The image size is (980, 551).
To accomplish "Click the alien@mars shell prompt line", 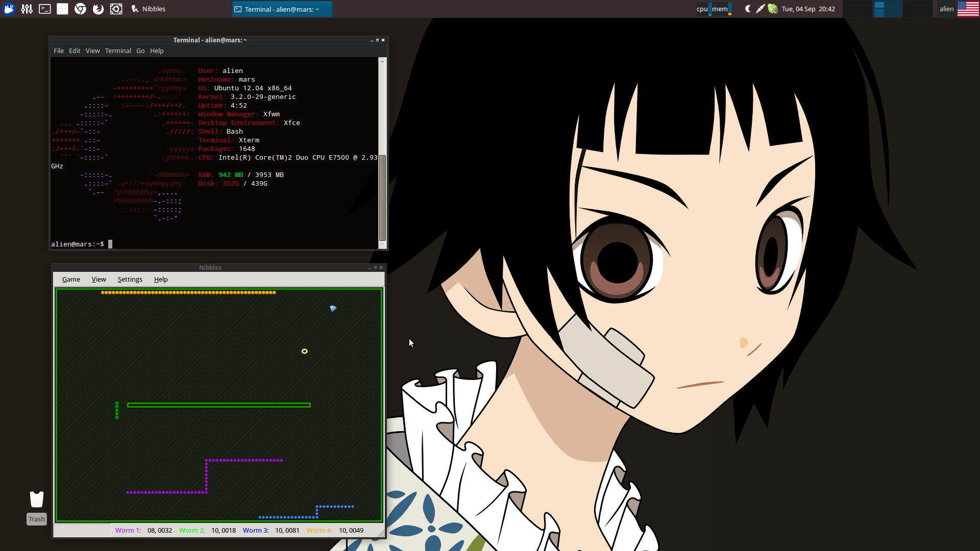I will click(82, 244).
